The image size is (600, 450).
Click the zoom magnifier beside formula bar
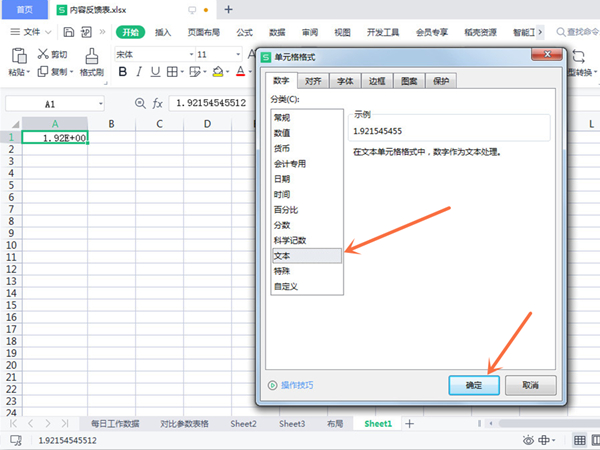point(140,103)
